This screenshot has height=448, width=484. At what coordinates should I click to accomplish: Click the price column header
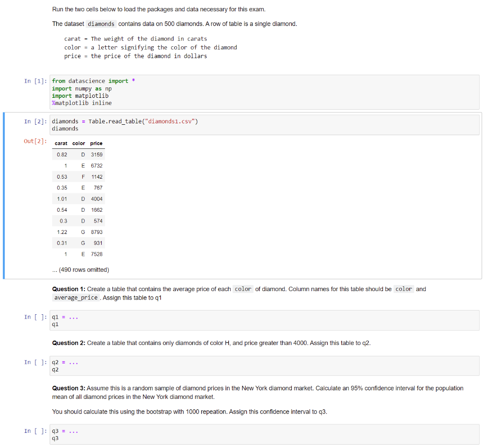pos(96,143)
